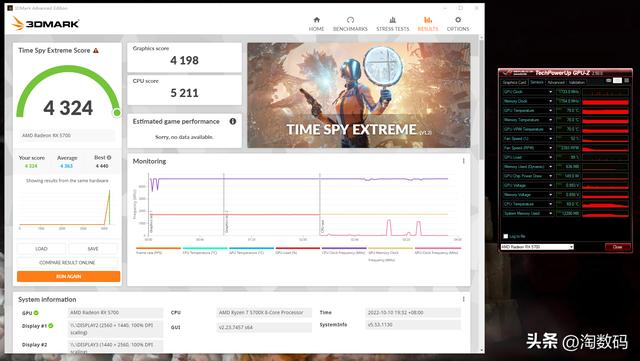Switch to Sensors tab in GPU-Z

click(537, 82)
